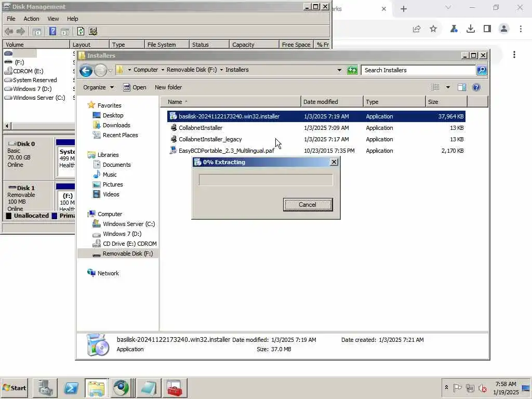Close the 0% Extracting dialog

point(334,162)
